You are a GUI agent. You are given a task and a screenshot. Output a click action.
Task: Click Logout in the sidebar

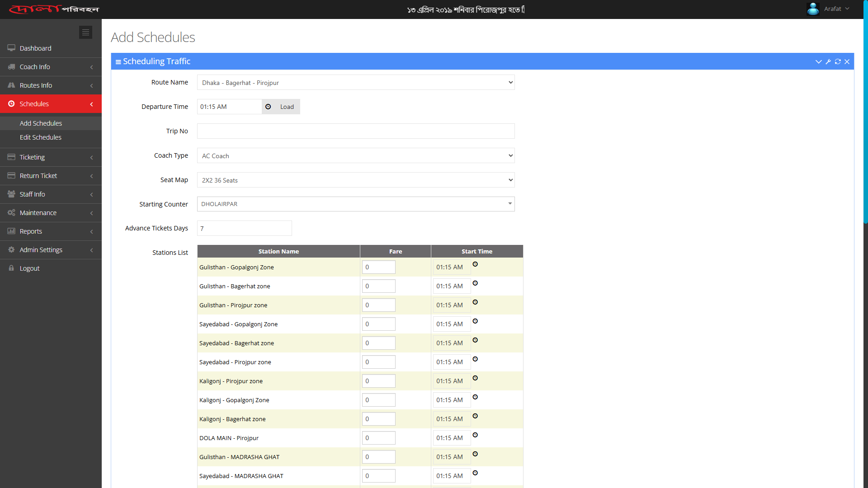point(30,268)
